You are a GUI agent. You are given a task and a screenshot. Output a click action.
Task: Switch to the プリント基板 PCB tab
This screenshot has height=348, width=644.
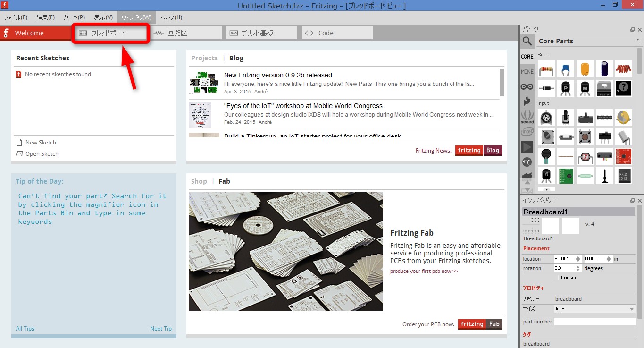point(262,33)
